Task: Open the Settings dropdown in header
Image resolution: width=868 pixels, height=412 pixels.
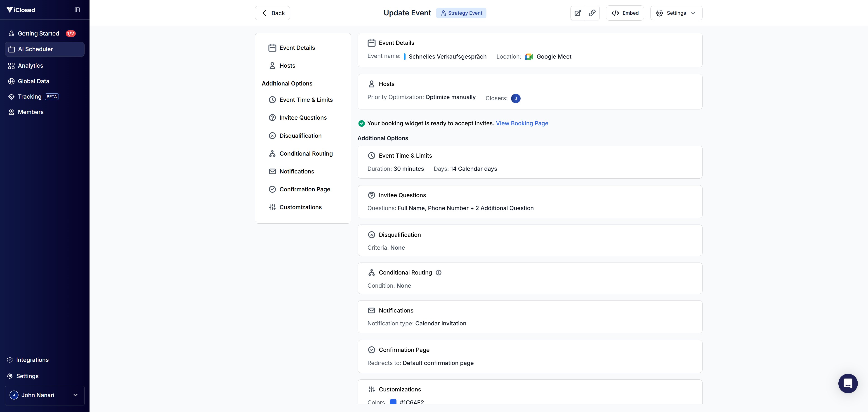Action: tap(676, 13)
